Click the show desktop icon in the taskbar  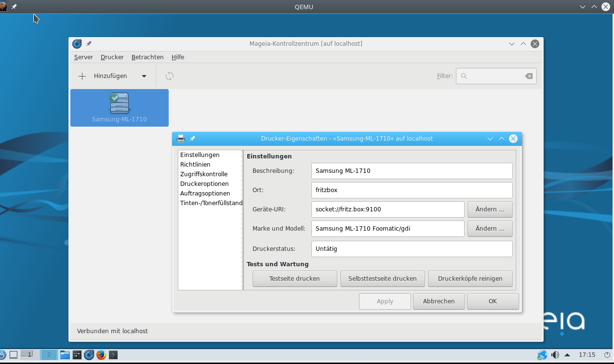pos(13,355)
